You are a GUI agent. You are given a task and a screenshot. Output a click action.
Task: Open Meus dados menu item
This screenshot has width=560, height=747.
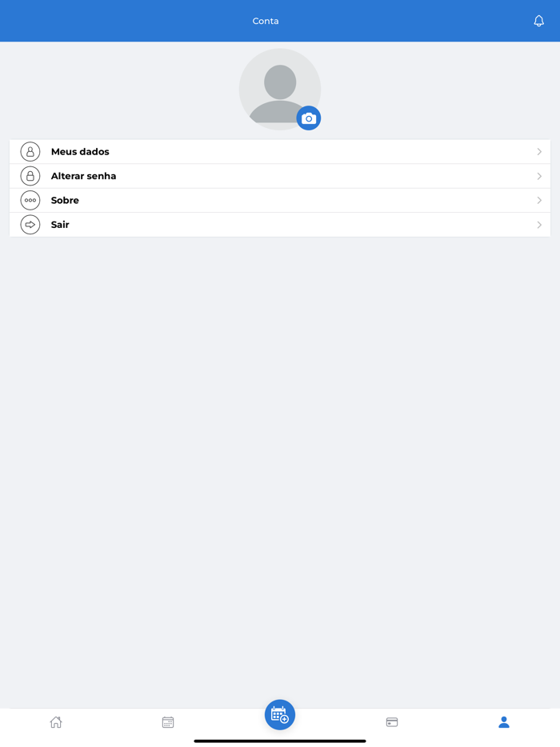point(80,152)
